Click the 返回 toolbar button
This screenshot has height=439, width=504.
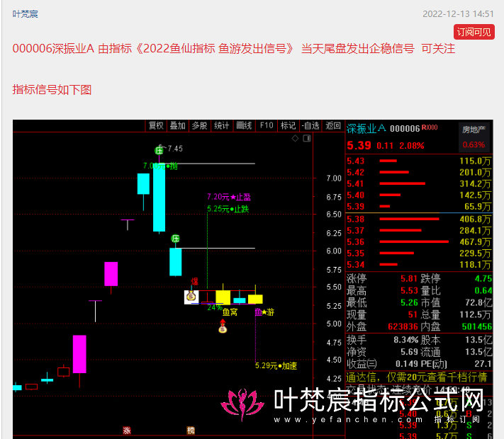pyautogui.click(x=332, y=125)
